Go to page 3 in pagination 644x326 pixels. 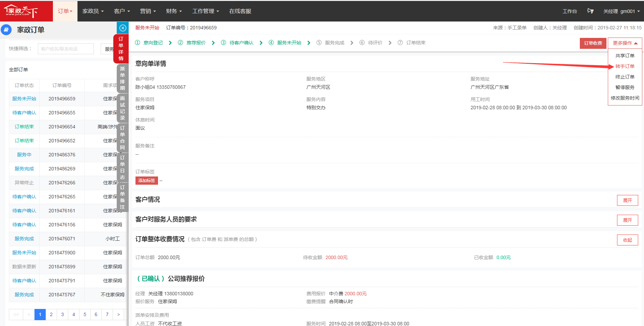(62, 314)
